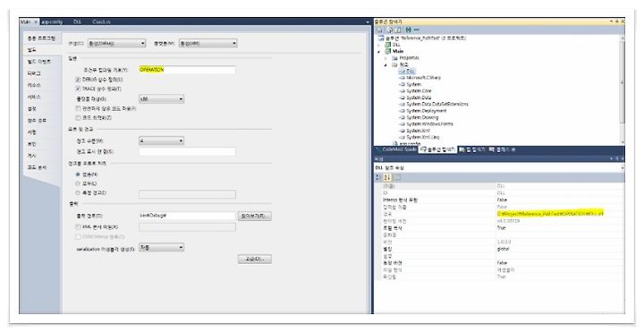The height and width of the screenshot is (332, 644).
Task: Click the highlighted path value in Properties
Action: tap(550, 214)
